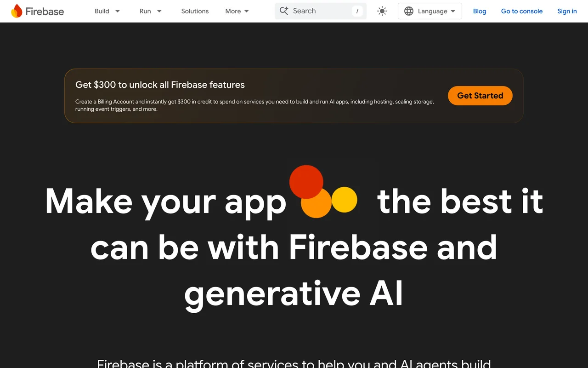This screenshot has height=368, width=588.
Task: Click the orange Get Started button
Action: click(x=480, y=96)
